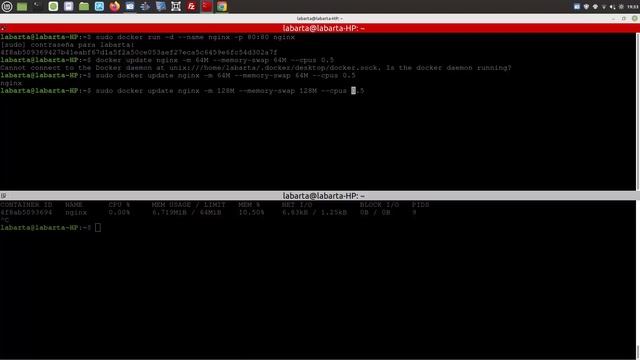Screen dimensions: 640x360
Task: Open the top terminal pane's group menu icon
Action: pyautogui.click(x=3, y=28)
